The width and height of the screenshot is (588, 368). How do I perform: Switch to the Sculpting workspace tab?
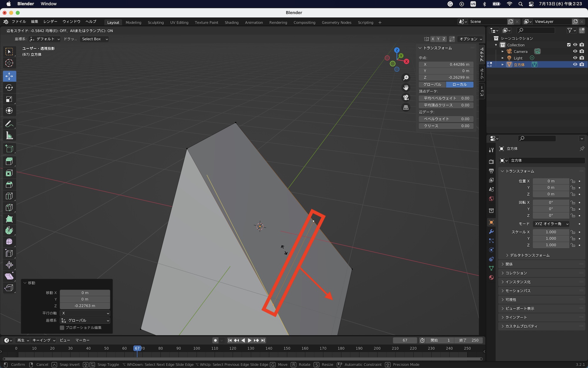pyautogui.click(x=156, y=22)
